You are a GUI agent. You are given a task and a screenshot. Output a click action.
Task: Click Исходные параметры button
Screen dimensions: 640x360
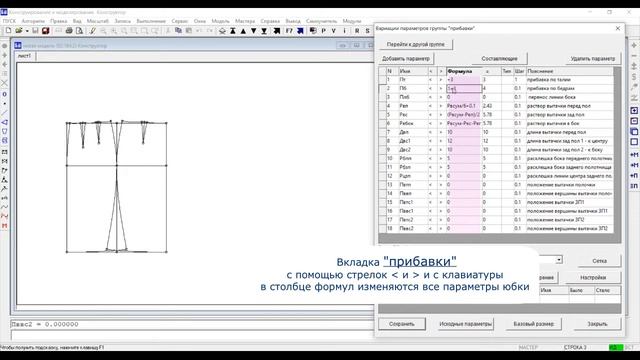coord(465,324)
